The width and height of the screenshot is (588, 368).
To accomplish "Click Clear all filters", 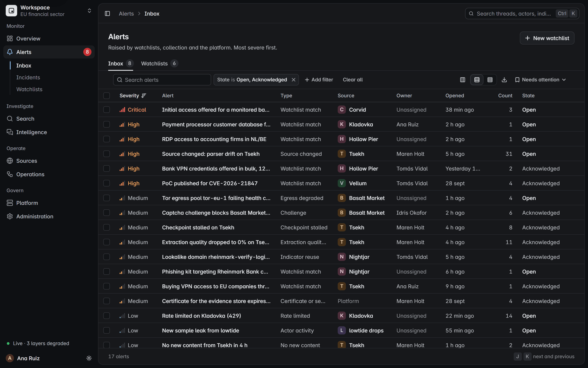I will [353, 80].
